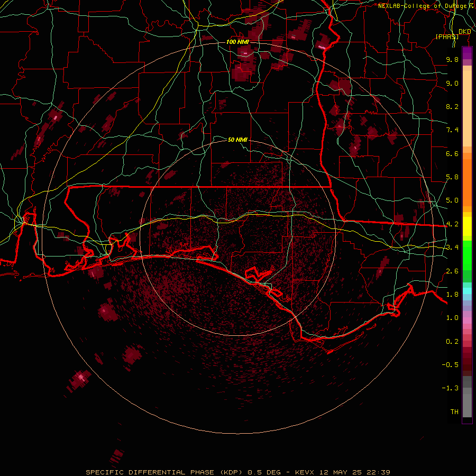
Task: Click the [PHAS] units label
Action: point(447,36)
